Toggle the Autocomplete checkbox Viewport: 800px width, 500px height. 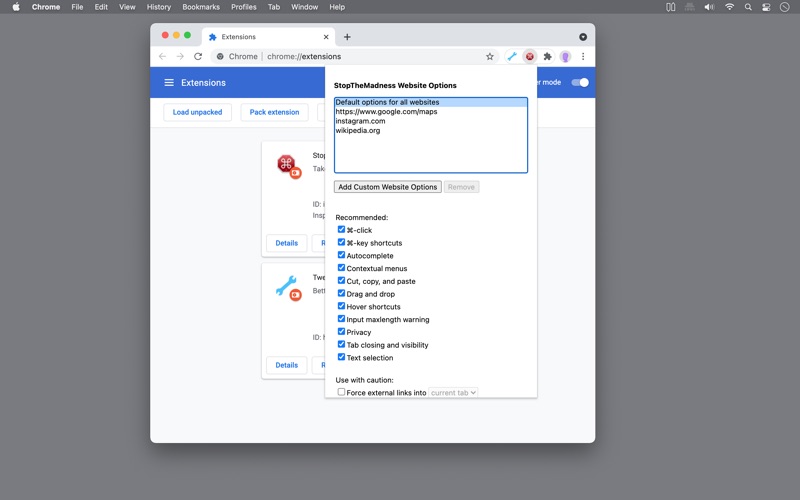pyautogui.click(x=341, y=255)
